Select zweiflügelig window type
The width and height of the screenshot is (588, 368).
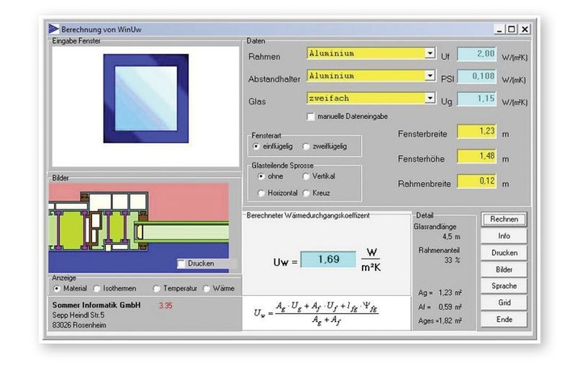(305, 146)
